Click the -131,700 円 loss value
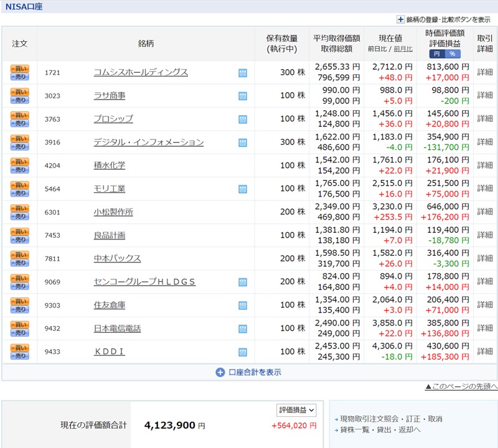The width and height of the screenshot is (498, 448). click(x=446, y=147)
